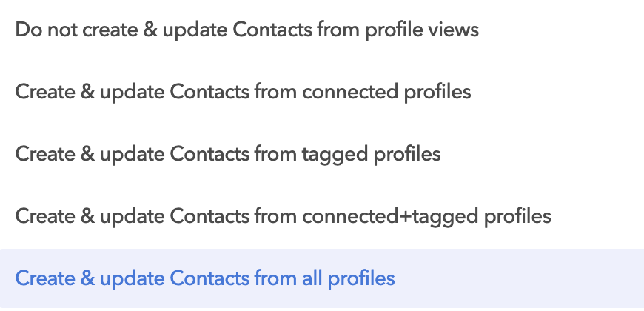
Task: Select the 'Do not create' list item
Action: point(322,31)
